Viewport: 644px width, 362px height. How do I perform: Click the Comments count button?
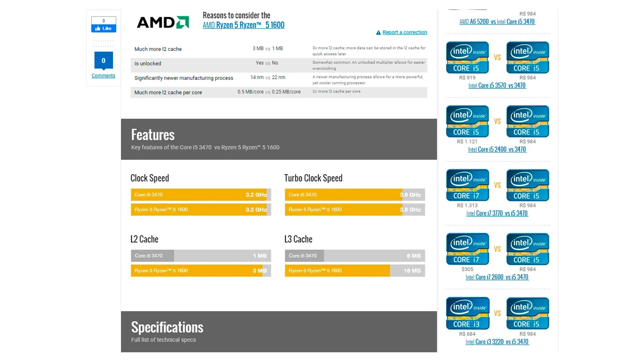click(x=103, y=60)
